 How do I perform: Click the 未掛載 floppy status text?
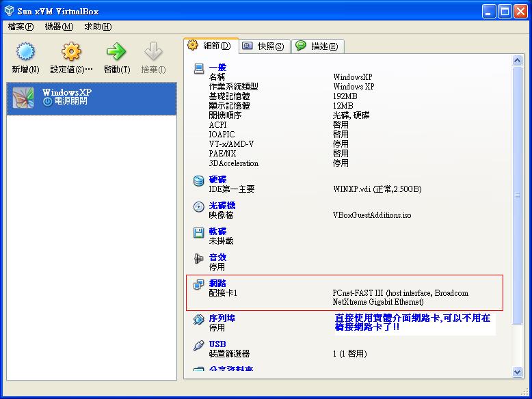222,241
